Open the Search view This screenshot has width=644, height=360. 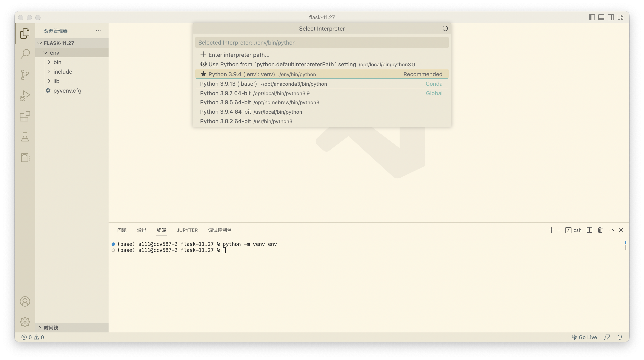coord(25,54)
